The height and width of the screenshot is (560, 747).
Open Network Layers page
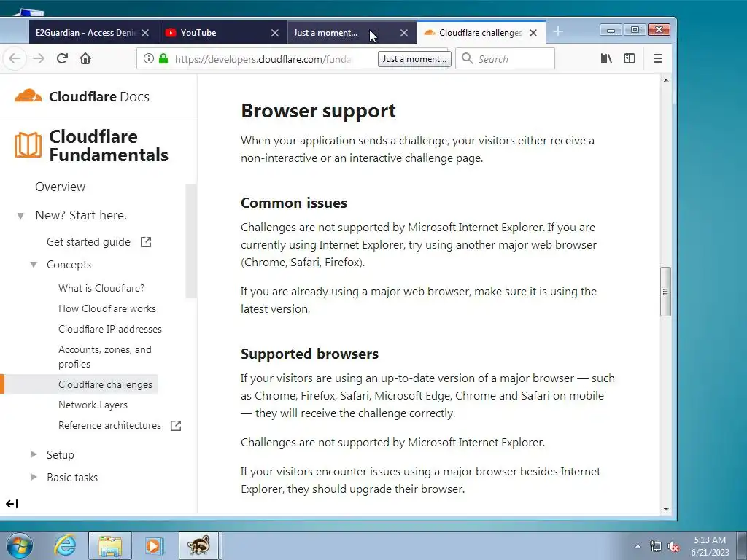coord(93,405)
